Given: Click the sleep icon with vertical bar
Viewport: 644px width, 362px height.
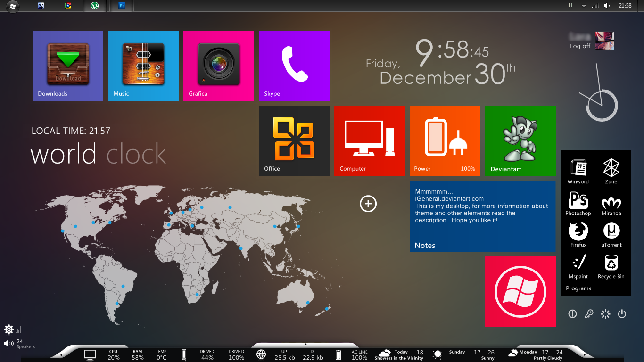Looking at the screenshot, I should (x=572, y=314).
